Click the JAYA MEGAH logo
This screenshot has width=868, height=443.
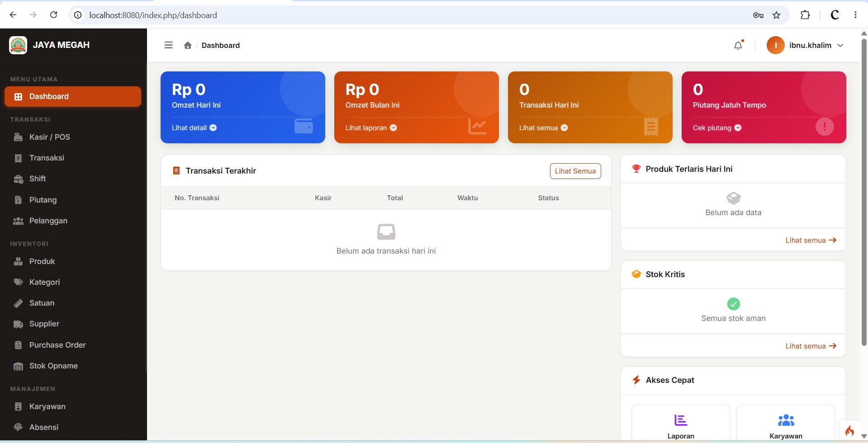[x=18, y=45]
